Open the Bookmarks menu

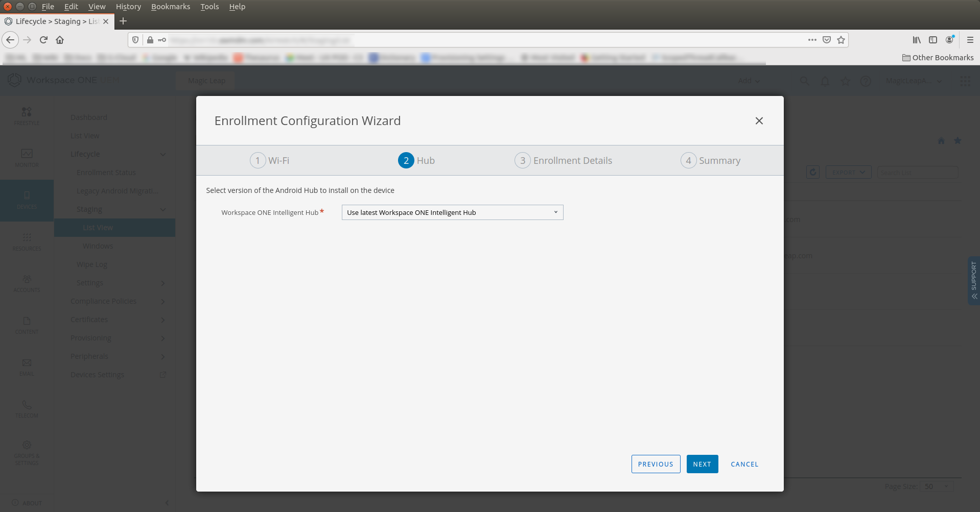click(x=171, y=7)
